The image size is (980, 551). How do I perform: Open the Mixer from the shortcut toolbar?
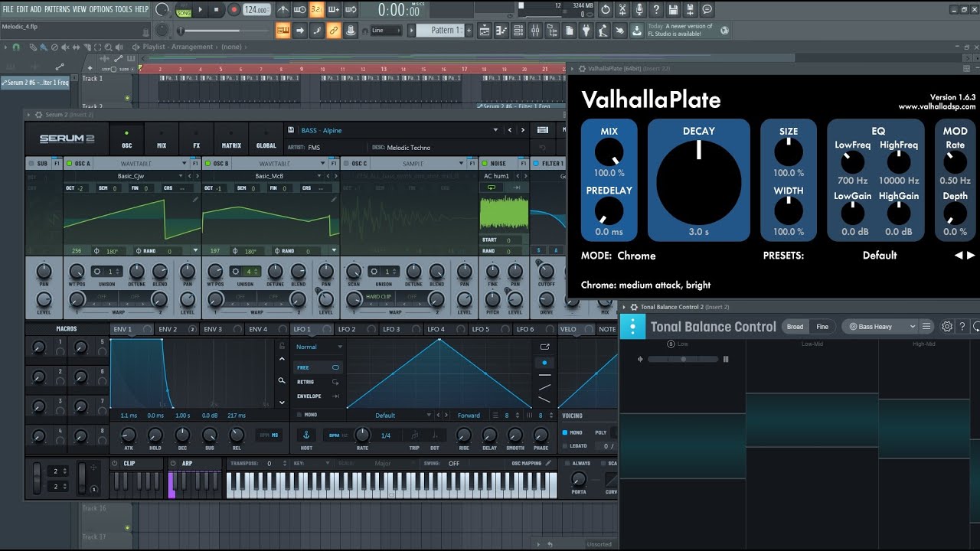click(534, 30)
